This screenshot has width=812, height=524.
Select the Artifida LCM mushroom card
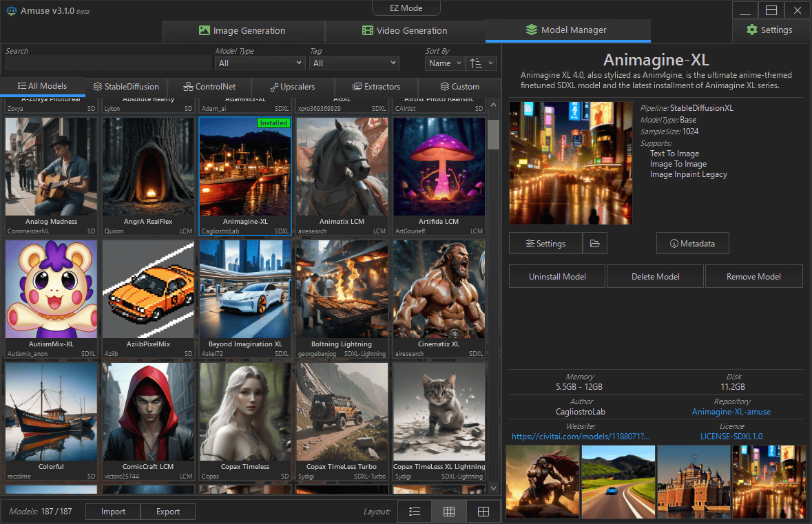coord(439,176)
